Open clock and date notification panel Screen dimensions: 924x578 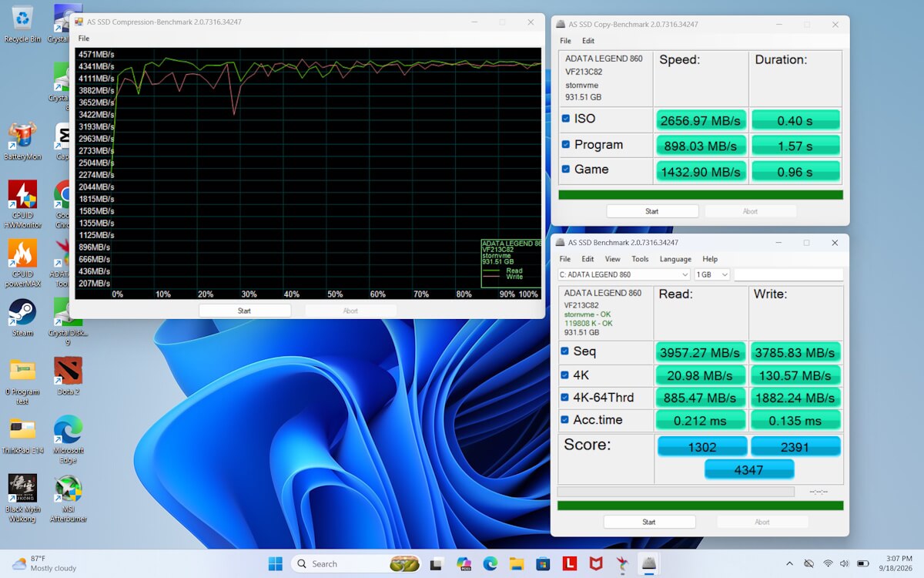tap(895, 563)
